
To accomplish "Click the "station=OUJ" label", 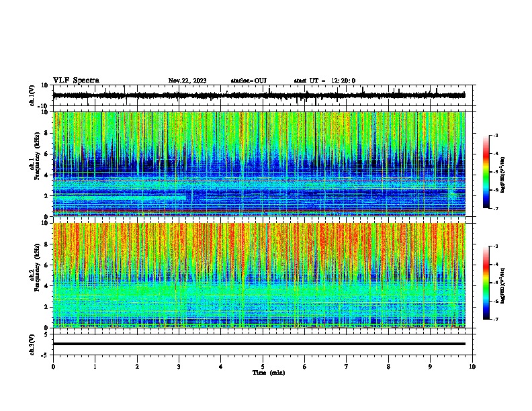I will pyautogui.click(x=249, y=81).
